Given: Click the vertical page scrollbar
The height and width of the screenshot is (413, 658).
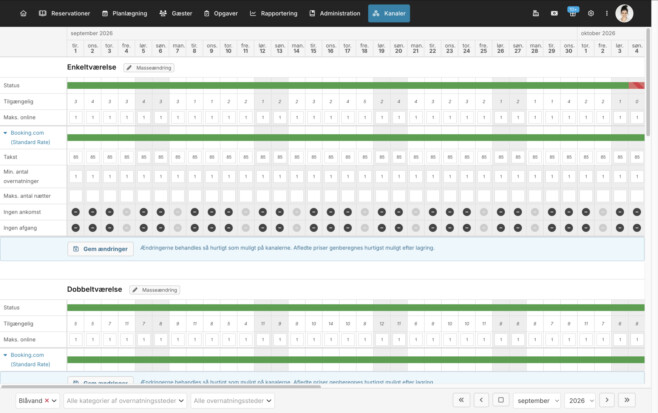Looking at the screenshot, I should click(x=649, y=82).
